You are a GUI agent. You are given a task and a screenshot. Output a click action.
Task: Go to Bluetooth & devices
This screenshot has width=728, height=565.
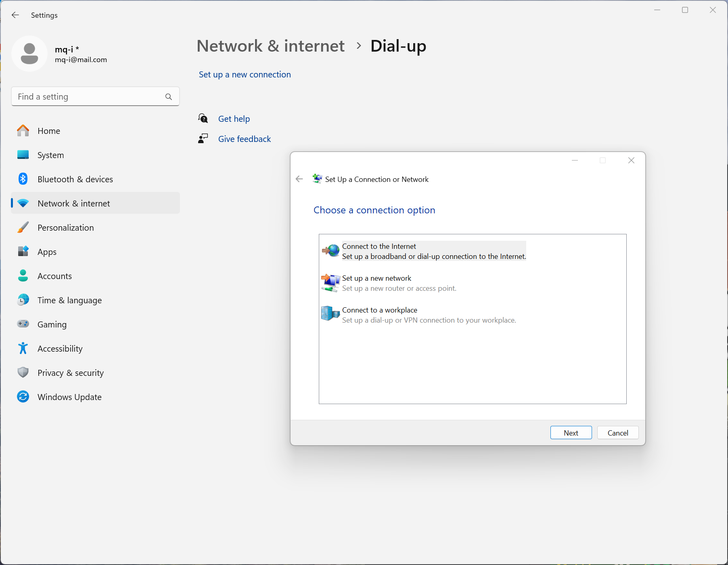[96, 179]
